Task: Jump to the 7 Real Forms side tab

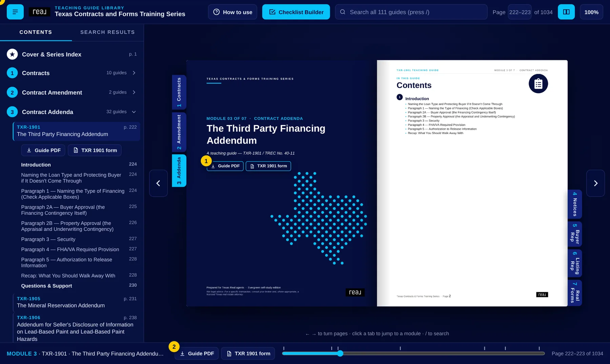Action: click(x=575, y=293)
